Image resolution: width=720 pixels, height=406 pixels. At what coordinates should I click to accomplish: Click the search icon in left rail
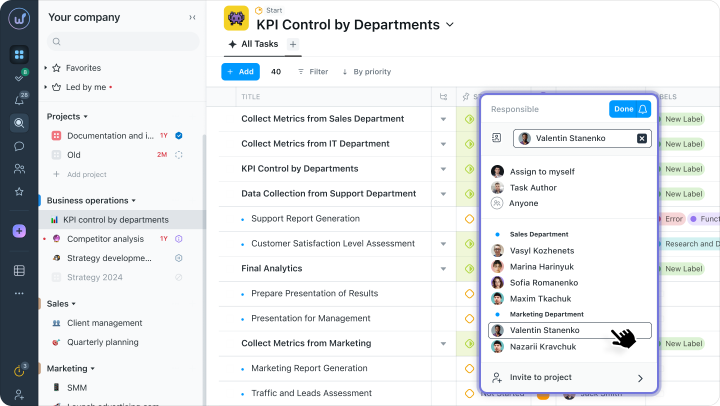pyautogui.click(x=19, y=123)
